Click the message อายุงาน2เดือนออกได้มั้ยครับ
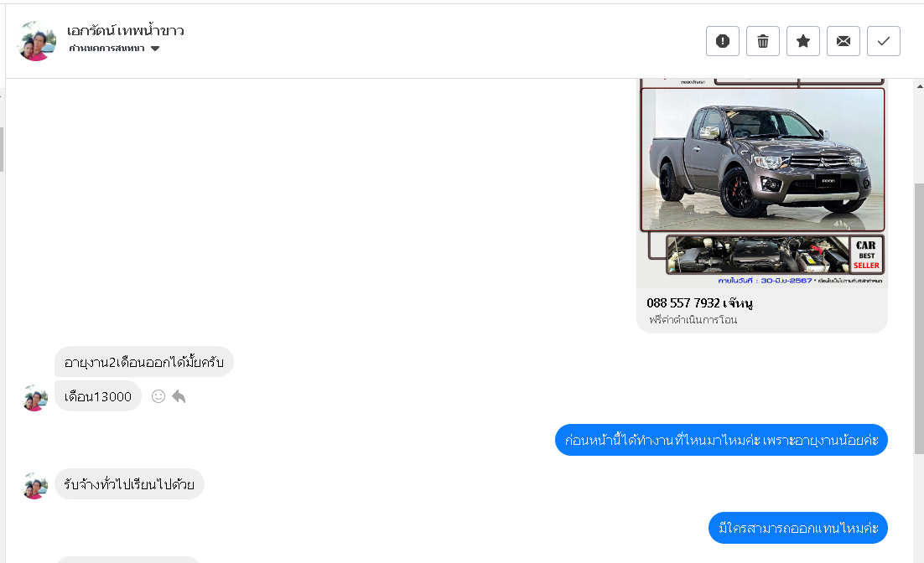The height and width of the screenshot is (563, 924). 143,362
